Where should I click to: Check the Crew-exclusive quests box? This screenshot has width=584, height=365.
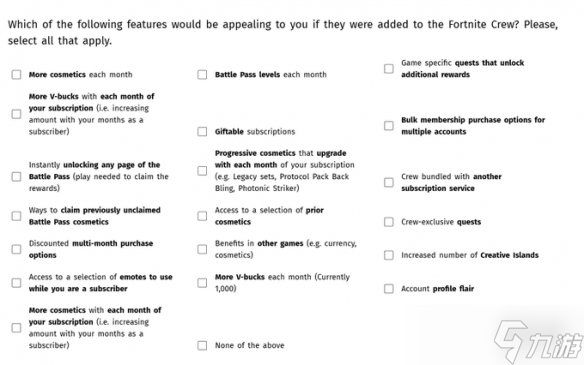point(389,222)
